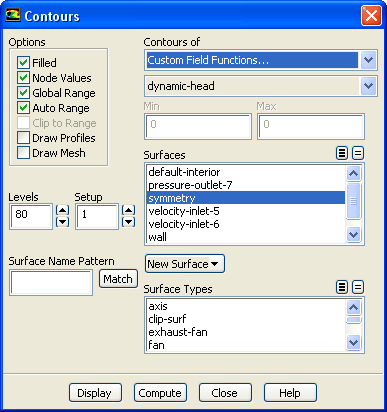Viewport: 387px width, 412px height.
Task: Select the symmetry surface
Action: [x=246, y=198]
